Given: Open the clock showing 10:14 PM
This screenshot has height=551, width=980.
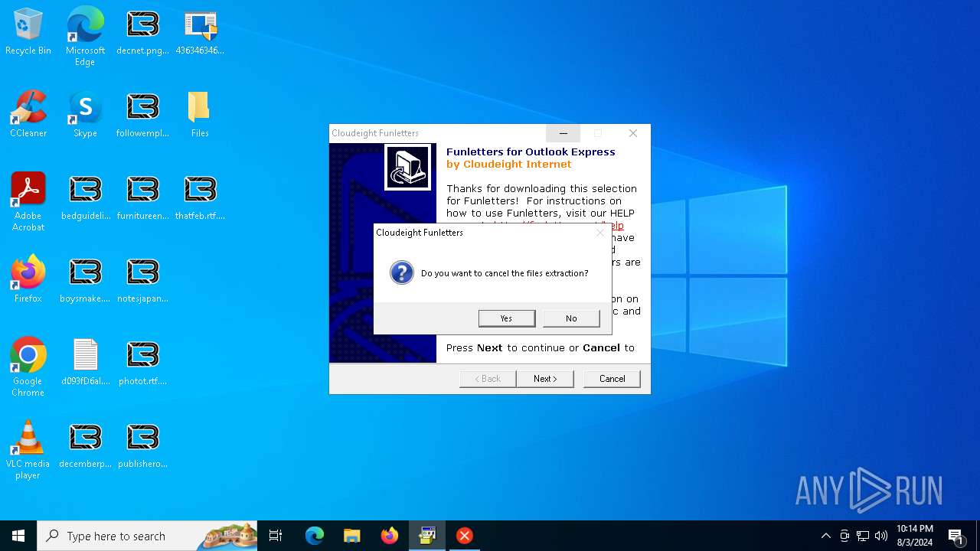Looking at the screenshot, I should click(x=915, y=536).
